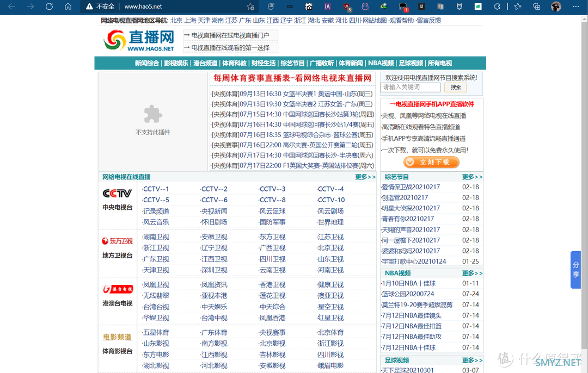
Task: Click the 不安全 site security warning
Action: point(100,7)
